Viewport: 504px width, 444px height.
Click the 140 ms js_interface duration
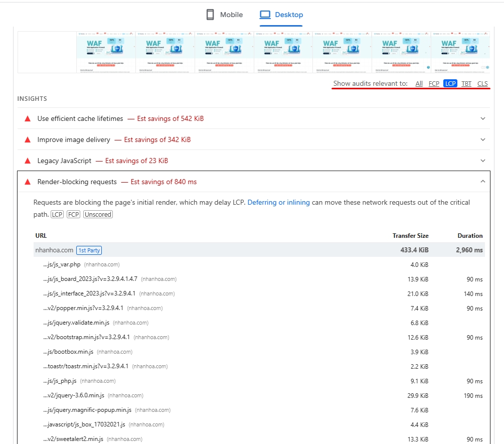(x=473, y=294)
